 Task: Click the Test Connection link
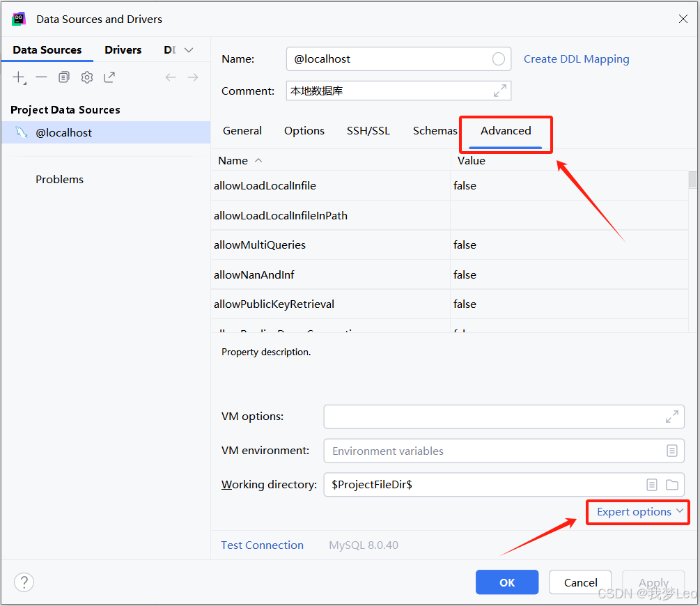click(262, 545)
